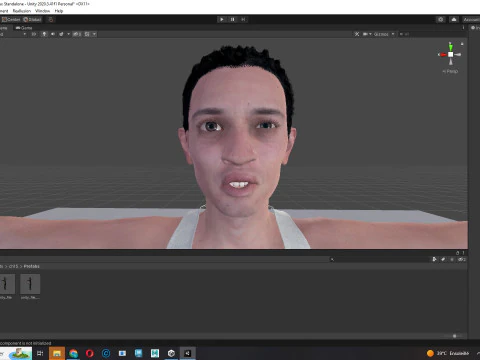Click the white center cube of orientation gizmo

coord(450,54)
